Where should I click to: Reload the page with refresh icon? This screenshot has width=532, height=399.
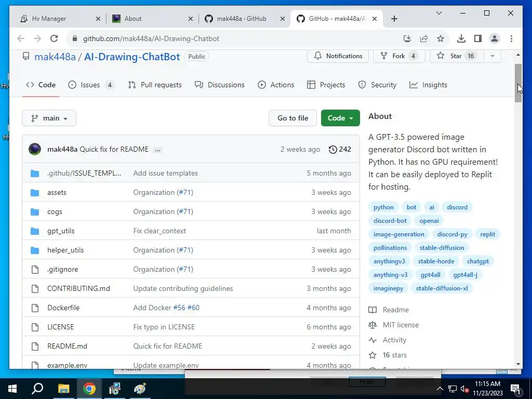[54, 38]
